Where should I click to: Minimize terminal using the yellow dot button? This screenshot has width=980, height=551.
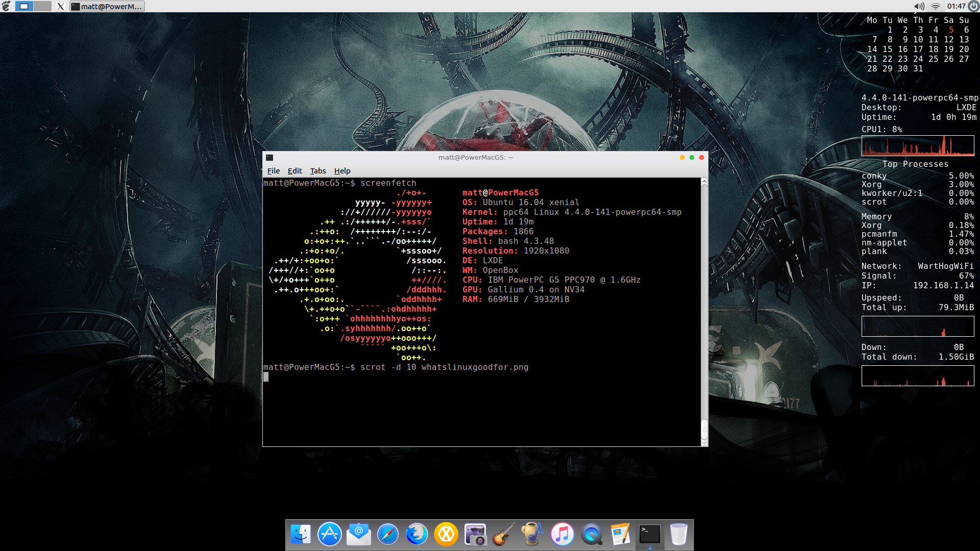tap(682, 158)
